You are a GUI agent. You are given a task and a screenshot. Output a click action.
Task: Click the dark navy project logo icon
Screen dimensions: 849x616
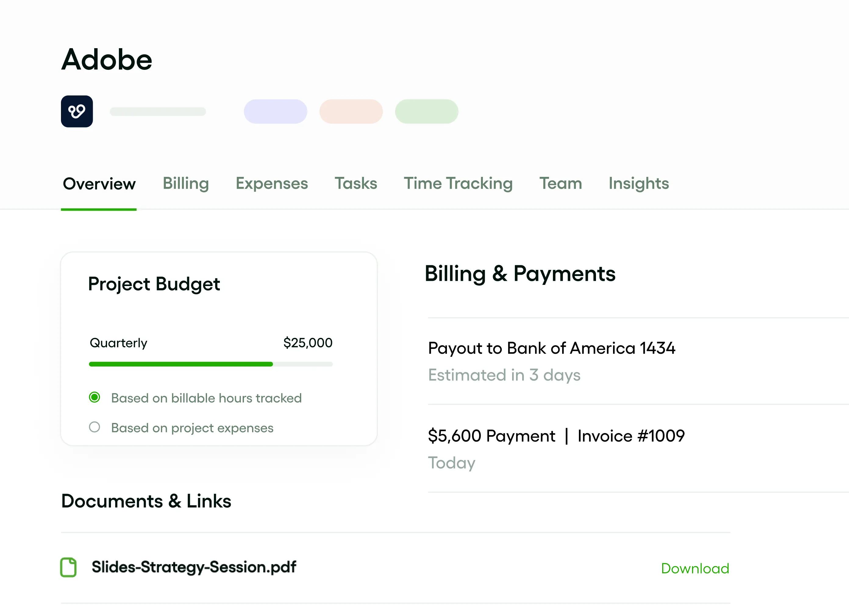[77, 111]
